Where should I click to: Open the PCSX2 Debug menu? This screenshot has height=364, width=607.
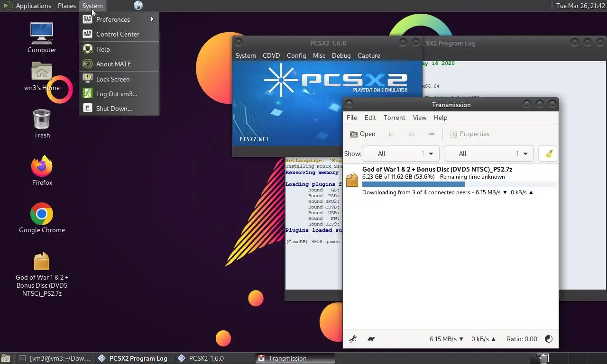tap(341, 55)
